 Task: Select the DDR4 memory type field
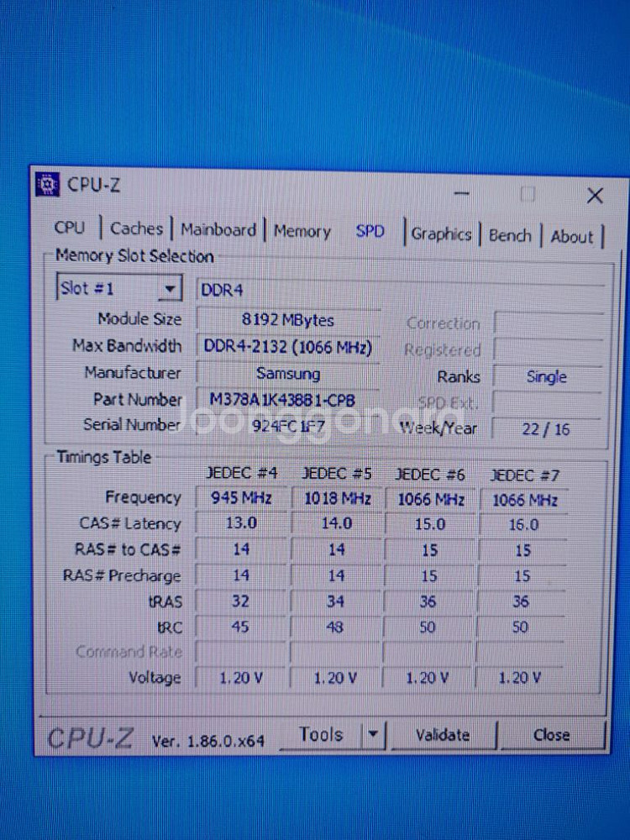click(x=400, y=290)
